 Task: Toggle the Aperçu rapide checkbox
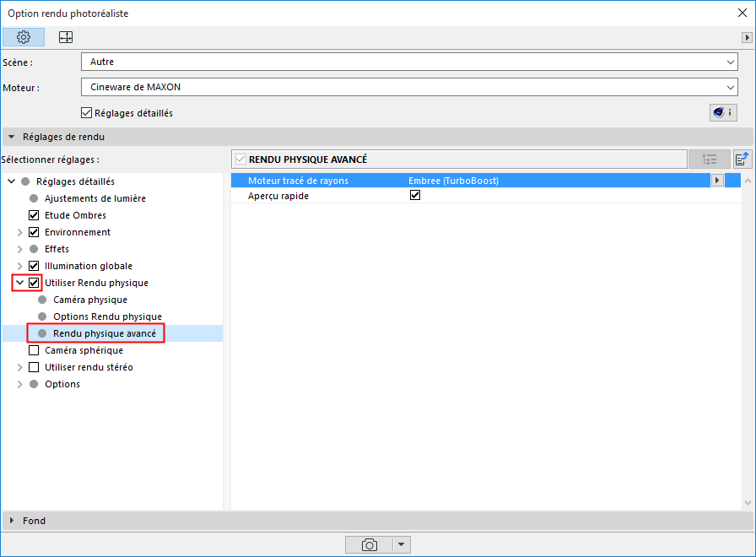click(414, 195)
